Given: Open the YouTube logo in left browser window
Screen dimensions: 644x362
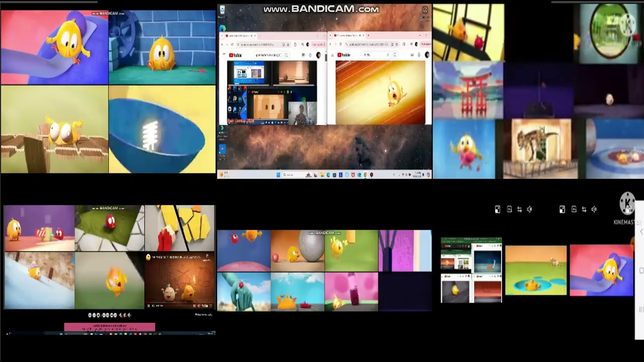Looking at the screenshot, I should (x=235, y=55).
